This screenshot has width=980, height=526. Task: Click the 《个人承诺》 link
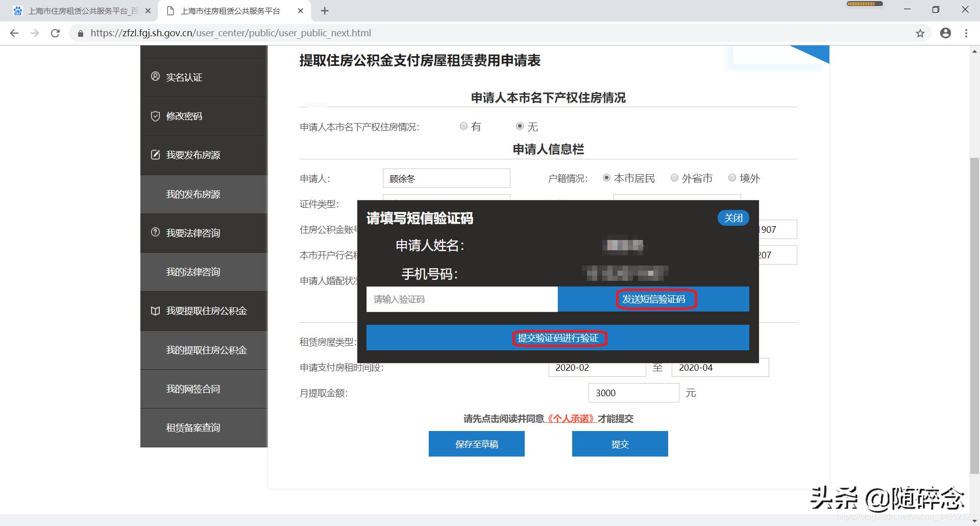570,418
